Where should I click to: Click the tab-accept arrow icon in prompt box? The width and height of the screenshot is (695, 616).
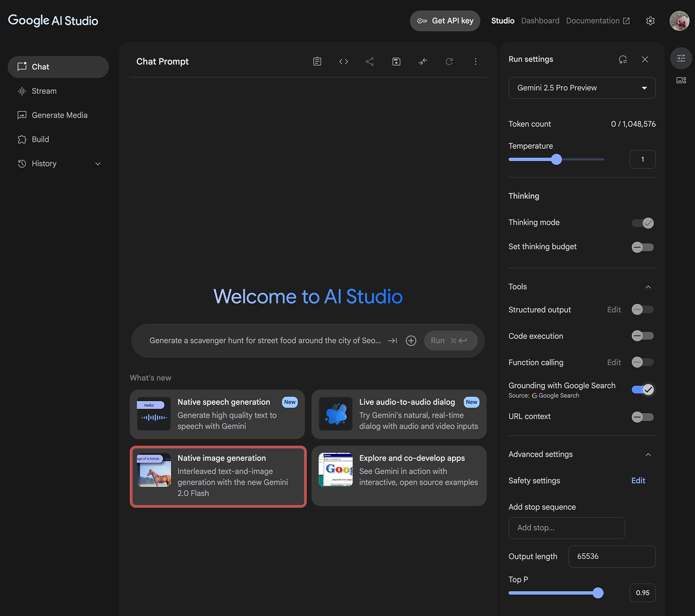pos(393,341)
